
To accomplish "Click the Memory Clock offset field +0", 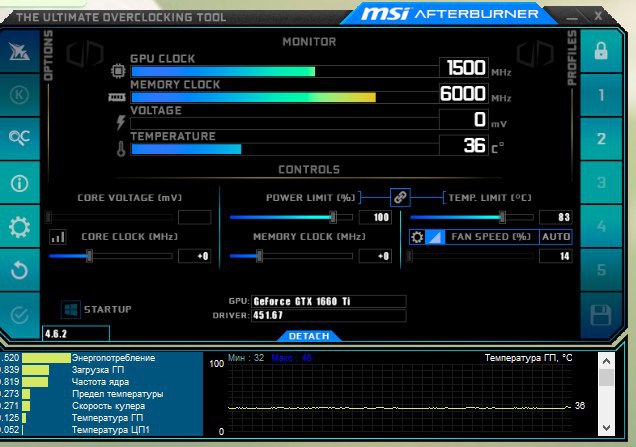I will pyautogui.click(x=376, y=256).
